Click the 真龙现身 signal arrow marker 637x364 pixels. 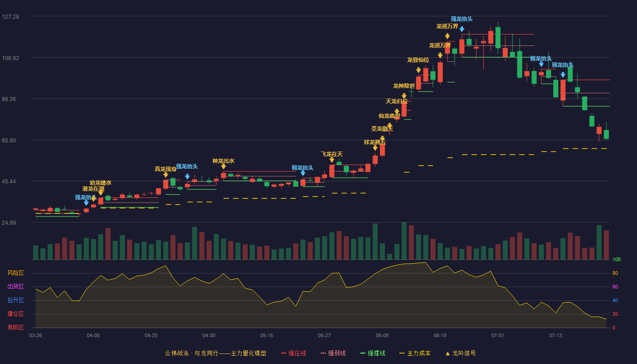point(166,175)
